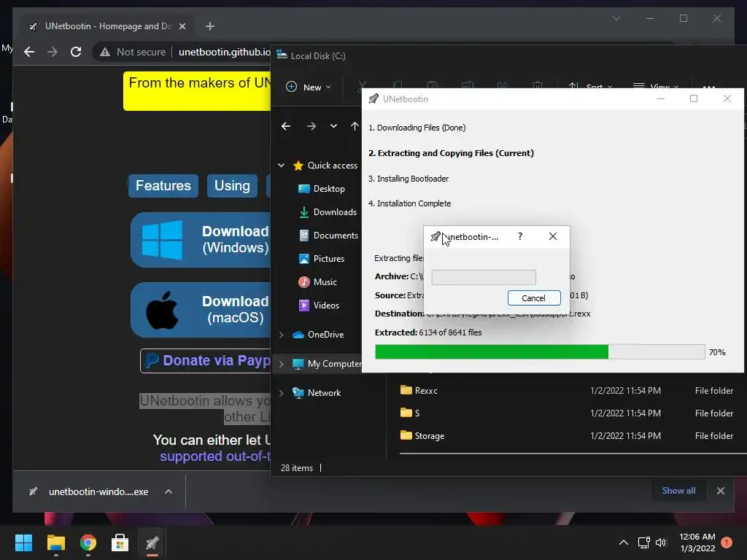Expand the OneDrive tree node

[281, 335]
